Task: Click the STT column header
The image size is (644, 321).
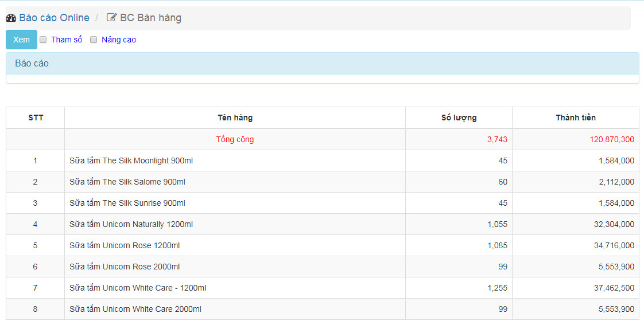Action: pyautogui.click(x=36, y=118)
